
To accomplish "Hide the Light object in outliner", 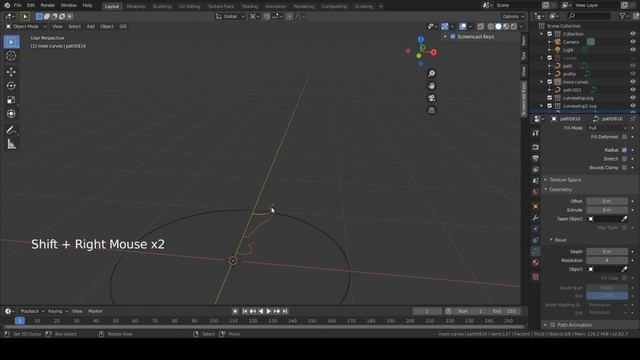I will pos(633,50).
